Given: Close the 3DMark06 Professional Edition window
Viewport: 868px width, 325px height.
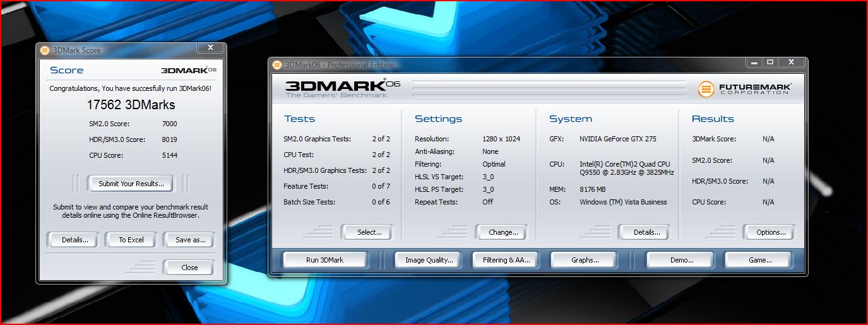Looking at the screenshot, I should pyautogui.click(x=792, y=62).
